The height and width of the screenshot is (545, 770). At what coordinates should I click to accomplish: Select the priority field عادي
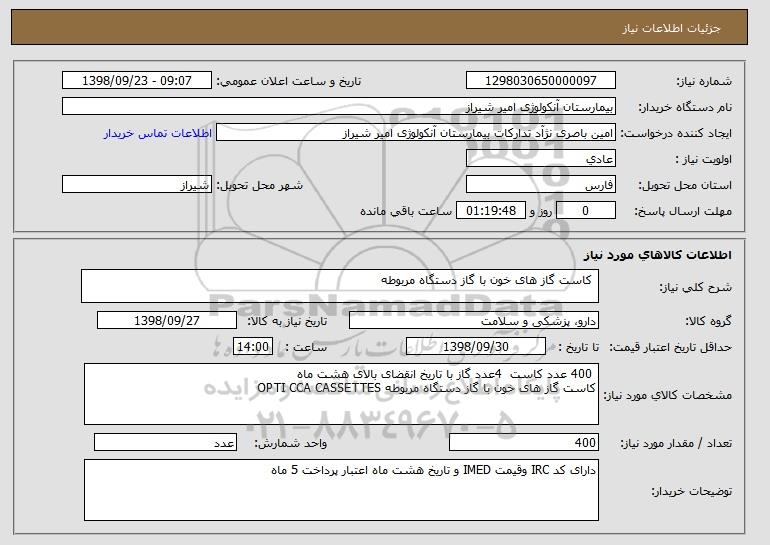coord(541,159)
